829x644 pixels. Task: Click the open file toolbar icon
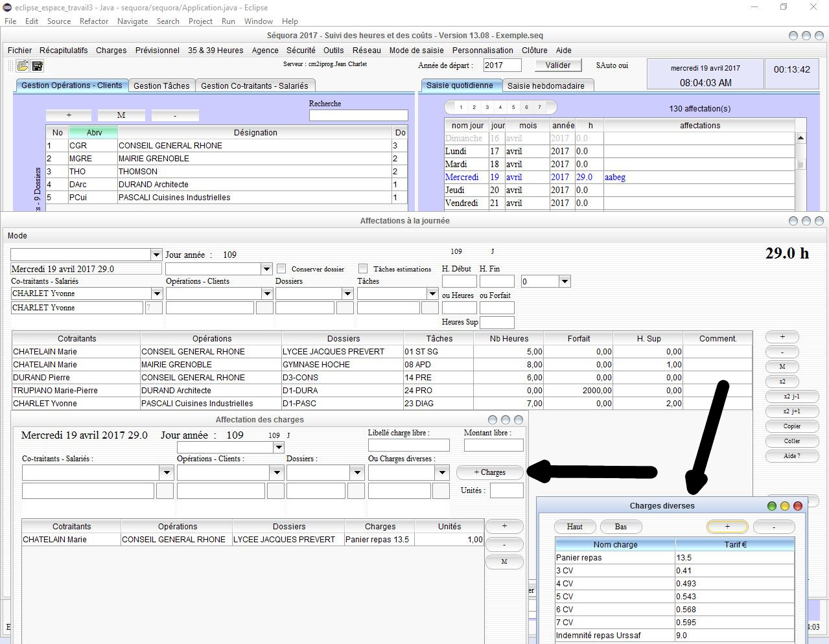pyautogui.click(x=21, y=65)
